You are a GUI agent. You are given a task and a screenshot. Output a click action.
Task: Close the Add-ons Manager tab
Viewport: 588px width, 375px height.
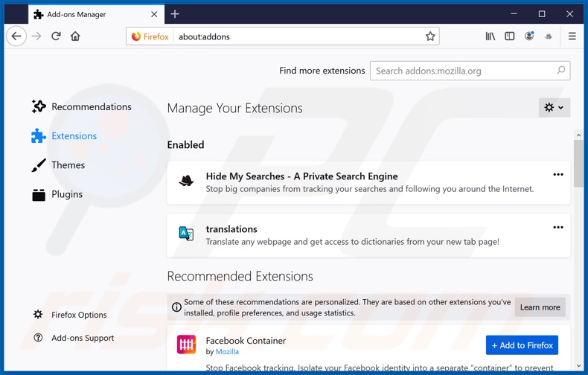[x=154, y=14]
